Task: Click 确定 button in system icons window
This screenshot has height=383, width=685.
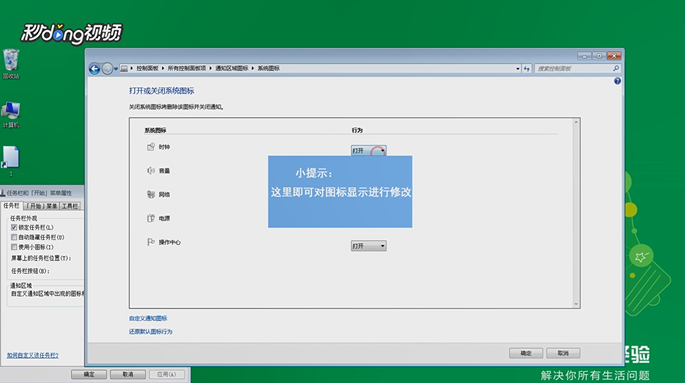Action: pyautogui.click(x=526, y=353)
